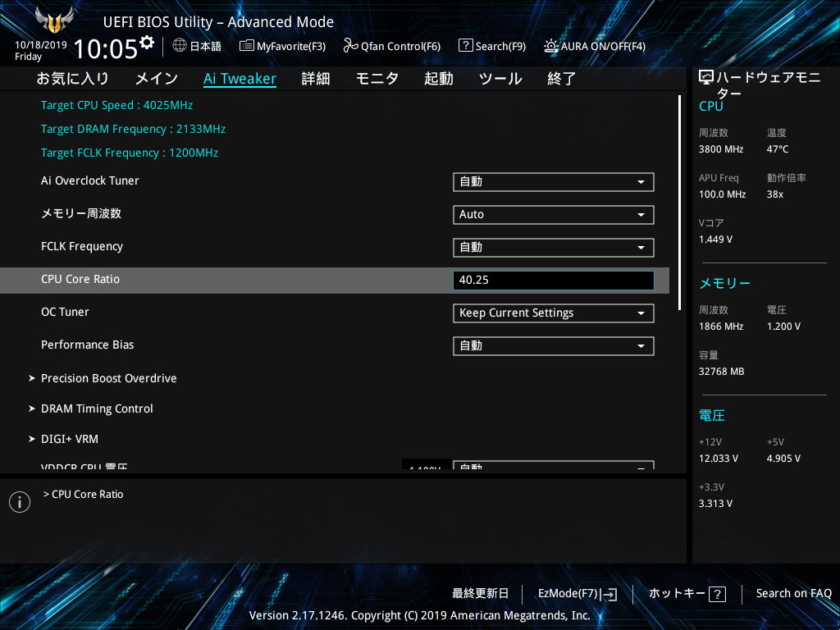The width and height of the screenshot is (840, 630).
Task: Click Target DRAM Frequency : 2133MHz text
Action: pyautogui.click(x=133, y=129)
